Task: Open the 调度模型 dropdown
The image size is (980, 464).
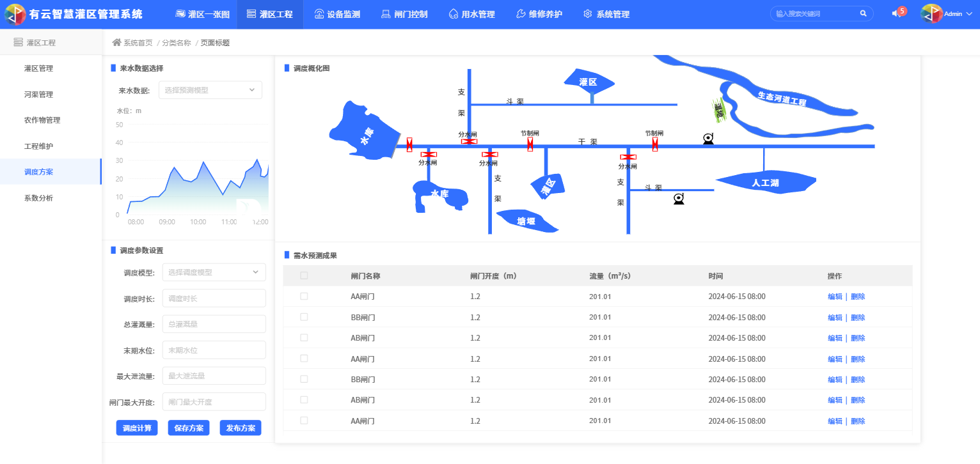Action: click(214, 272)
